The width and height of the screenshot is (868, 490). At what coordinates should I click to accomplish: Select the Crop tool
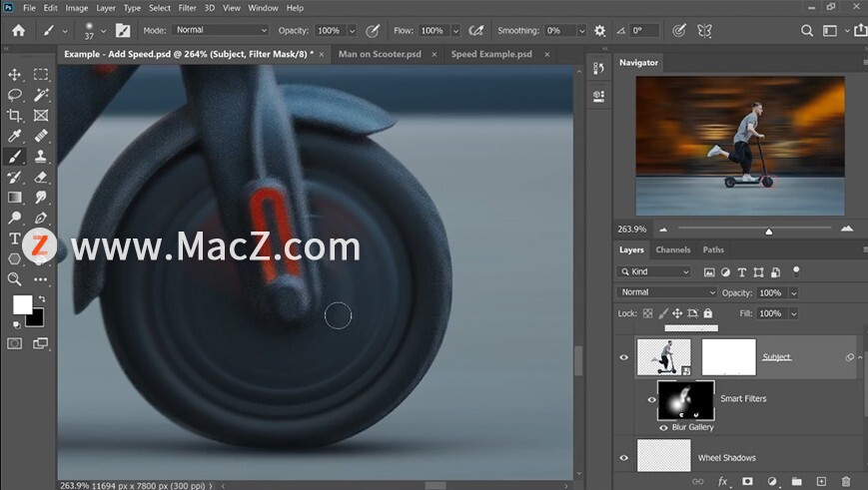tap(15, 115)
